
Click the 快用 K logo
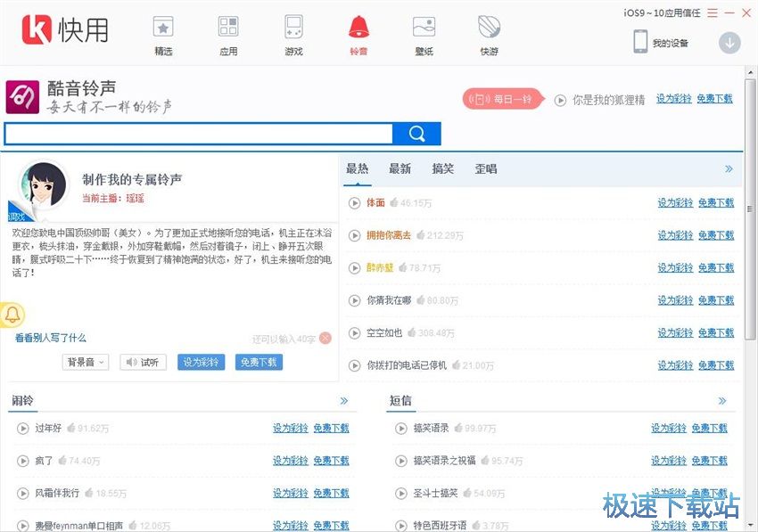pyautogui.click(x=37, y=29)
